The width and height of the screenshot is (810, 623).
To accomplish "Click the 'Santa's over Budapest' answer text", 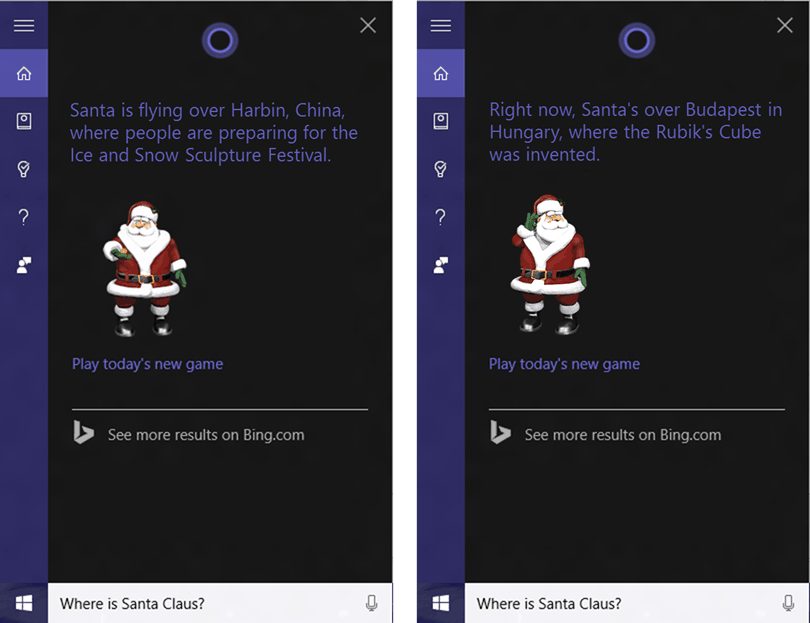I will click(x=636, y=132).
